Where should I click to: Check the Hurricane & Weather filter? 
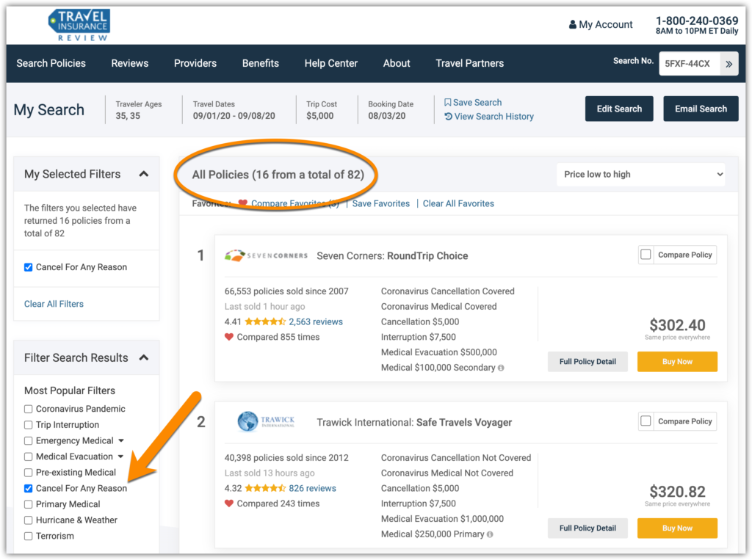click(x=29, y=520)
